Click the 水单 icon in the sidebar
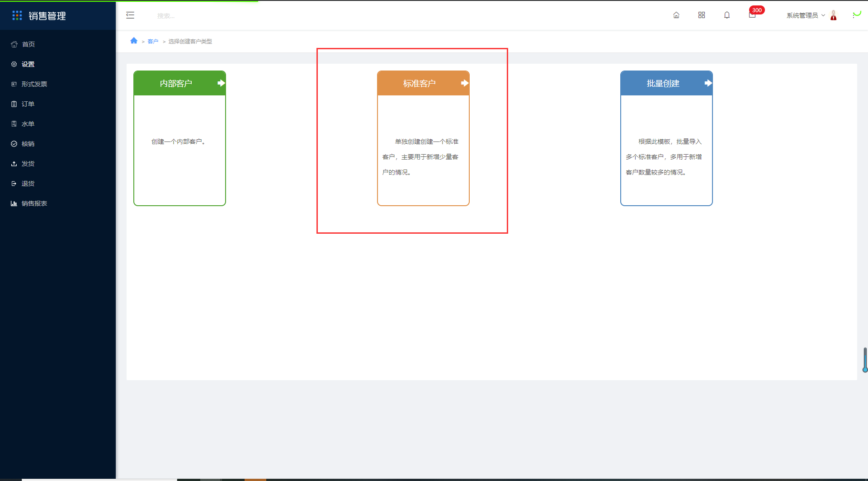868x481 pixels. pyautogui.click(x=14, y=124)
